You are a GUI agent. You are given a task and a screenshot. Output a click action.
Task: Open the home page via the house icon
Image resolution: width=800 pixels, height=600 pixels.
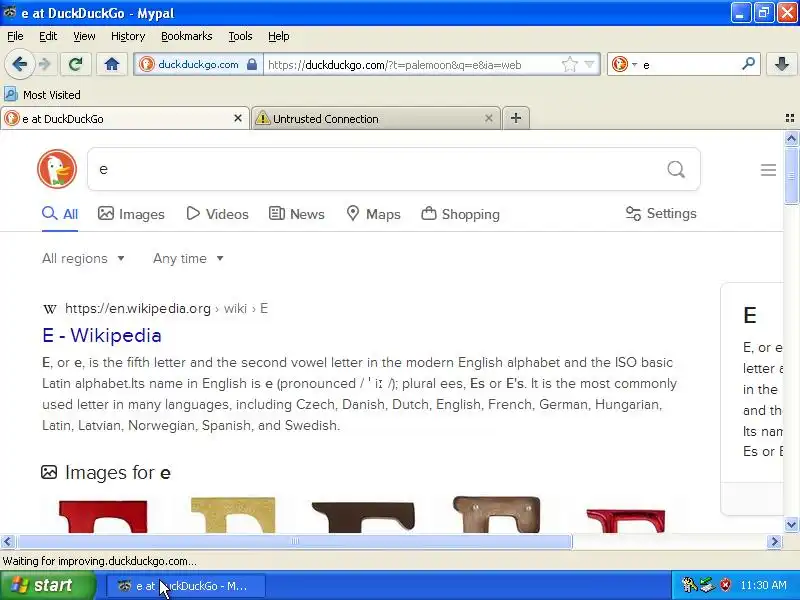pyautogui.click(x=112, y=64)
